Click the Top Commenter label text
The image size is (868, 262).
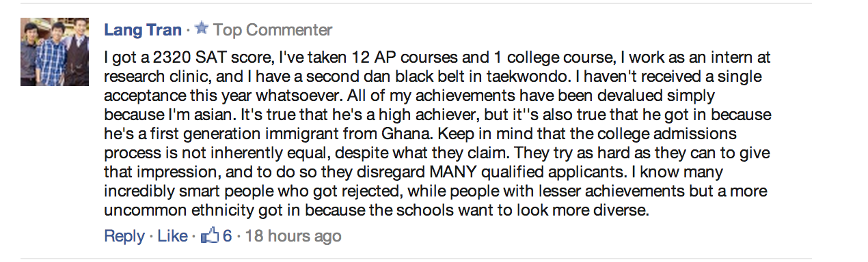273,30
